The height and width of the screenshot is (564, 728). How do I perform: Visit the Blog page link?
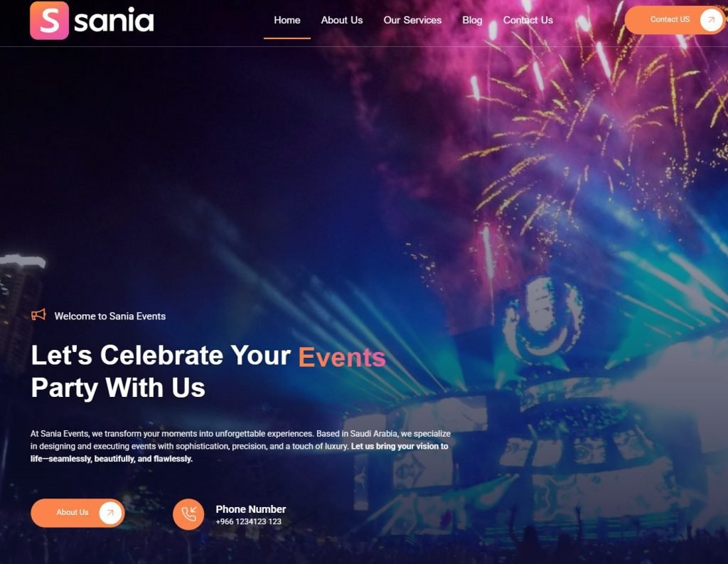point(472,21)
